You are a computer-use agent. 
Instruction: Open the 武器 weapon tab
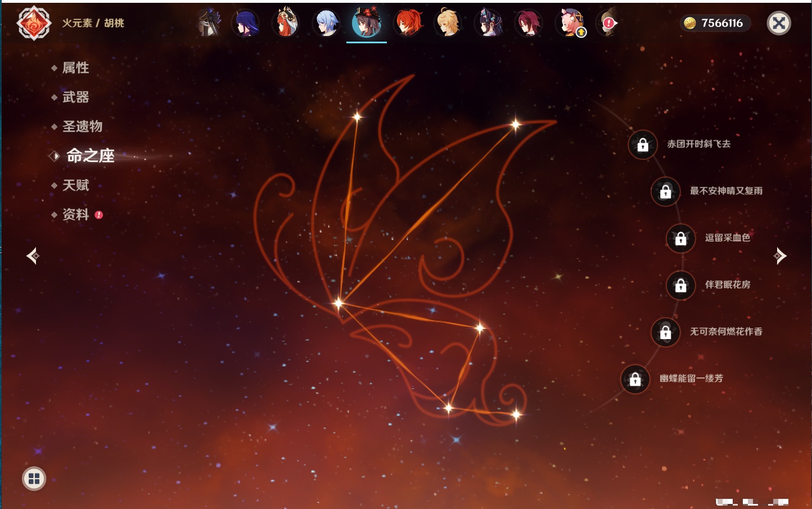coord(75,97)
